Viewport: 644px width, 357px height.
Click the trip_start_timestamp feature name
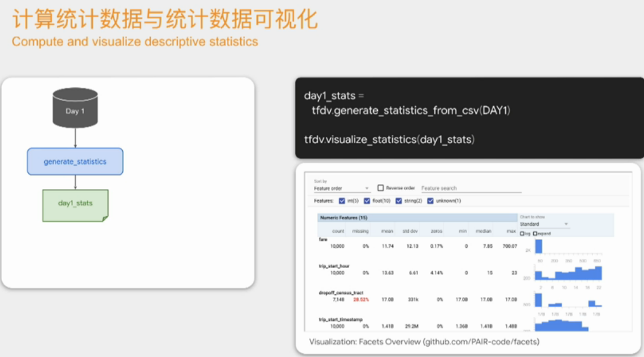coord(341,320)
